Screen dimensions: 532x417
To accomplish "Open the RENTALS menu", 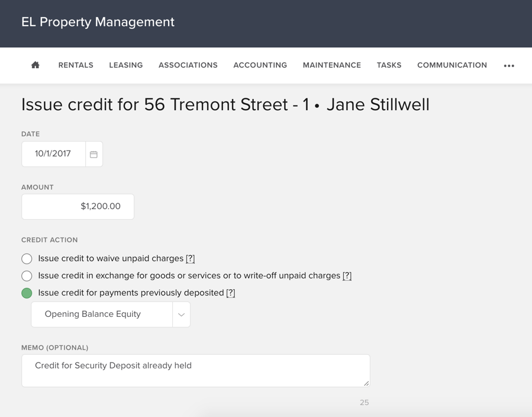I will tap(75, 65).
